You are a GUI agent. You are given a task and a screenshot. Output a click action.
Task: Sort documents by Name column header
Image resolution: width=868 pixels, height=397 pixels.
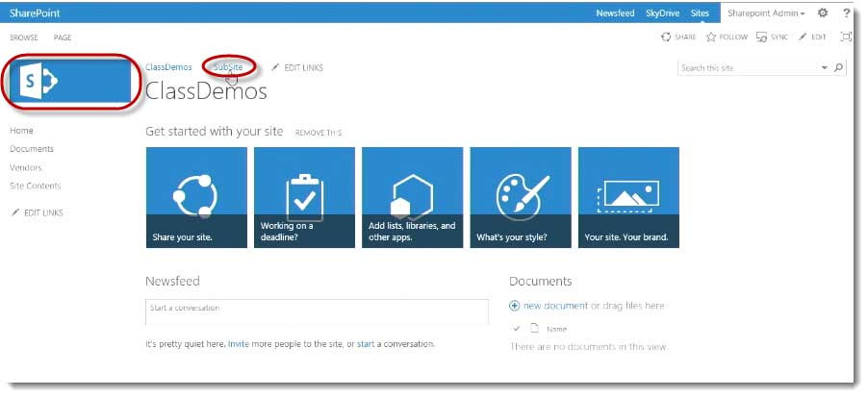click(x=556, y=329)
